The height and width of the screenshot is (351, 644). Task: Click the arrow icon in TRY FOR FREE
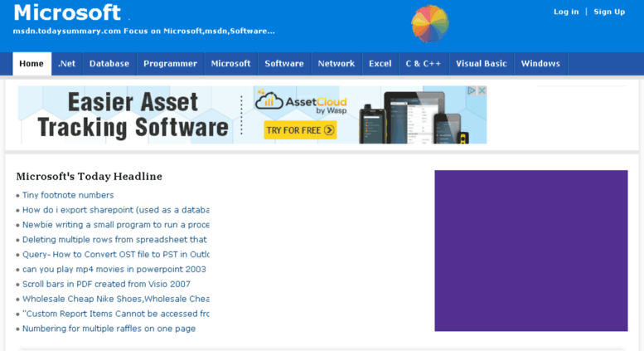pyautogui.click(x=329, y=130)
